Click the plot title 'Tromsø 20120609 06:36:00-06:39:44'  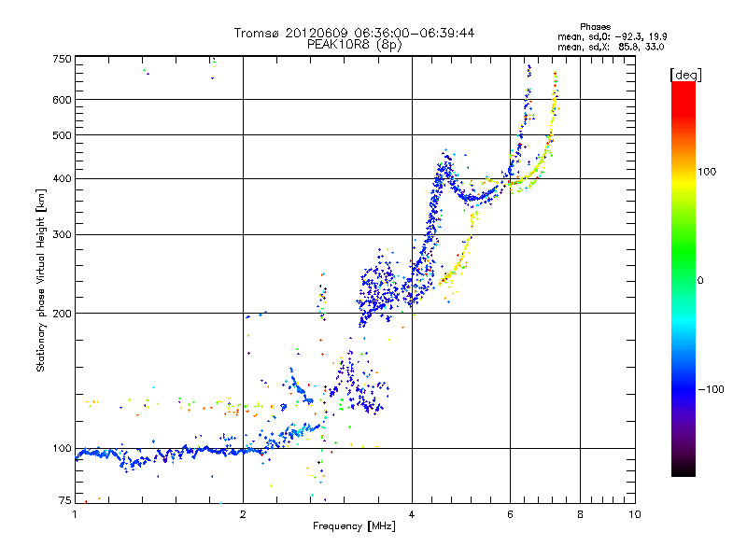click(354, 33)
